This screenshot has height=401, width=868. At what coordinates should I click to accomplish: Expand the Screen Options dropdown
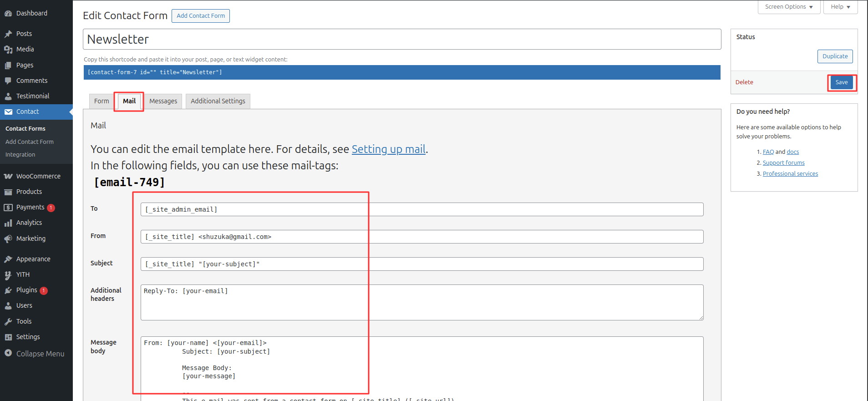[788, 7]
